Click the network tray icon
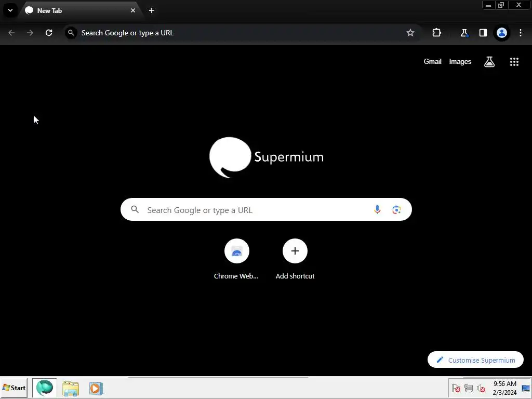Viewport: 532px width, 399px height. 469,388
